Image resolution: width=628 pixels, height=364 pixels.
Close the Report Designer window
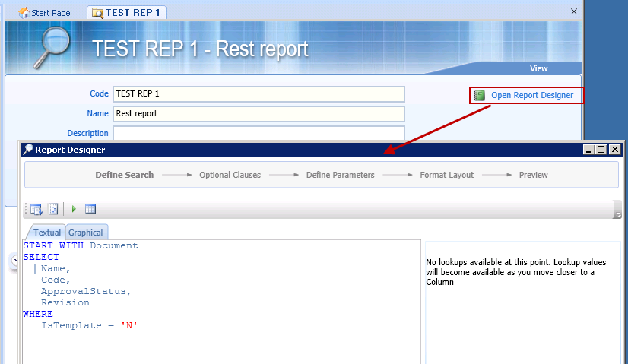[615, 150]
